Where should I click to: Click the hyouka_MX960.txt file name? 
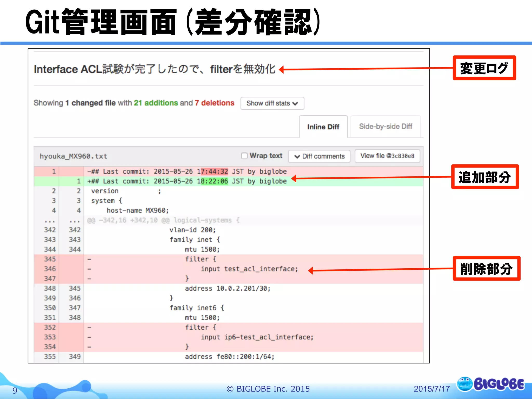coord(73,156)
